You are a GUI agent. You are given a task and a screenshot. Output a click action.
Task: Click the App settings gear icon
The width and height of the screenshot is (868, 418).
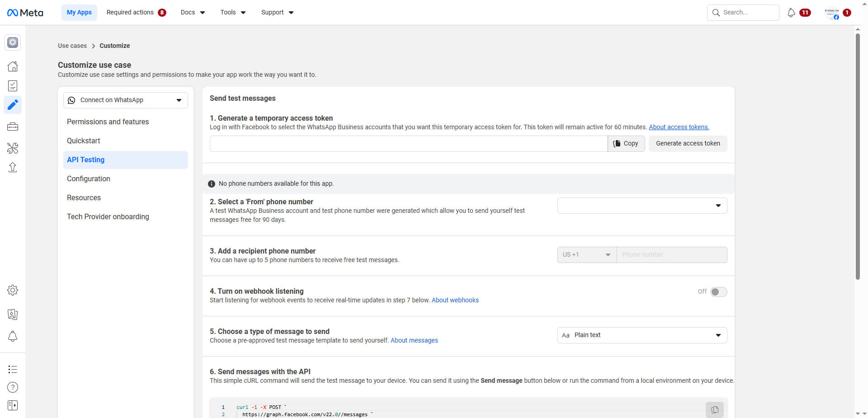[x=13, y=290]
